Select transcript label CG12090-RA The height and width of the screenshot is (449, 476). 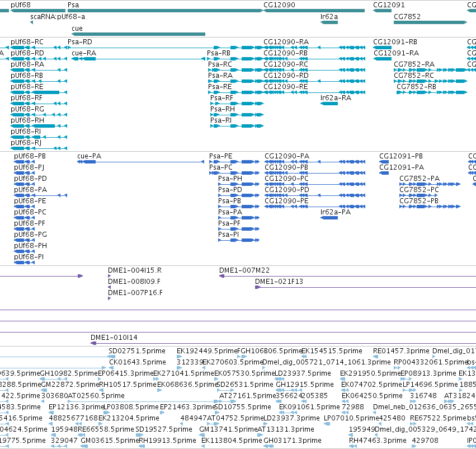[x=286, y=42]
